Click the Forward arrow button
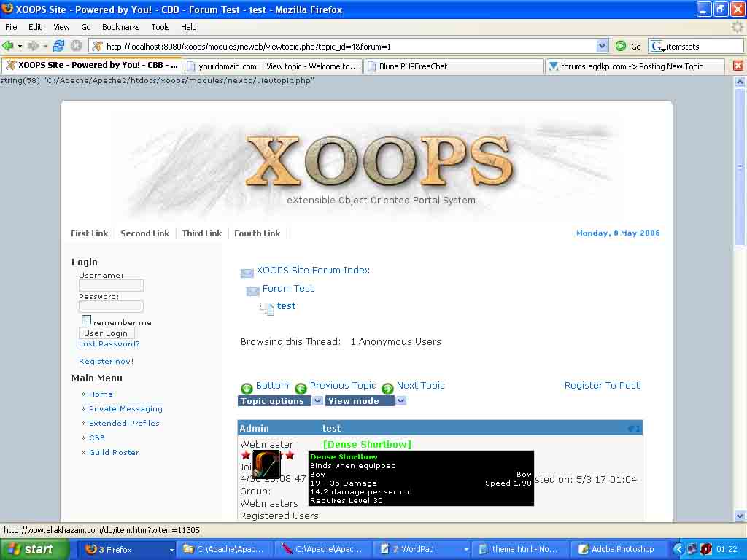Viewport: 747px width, 560px height. click(x=33, y=46)
